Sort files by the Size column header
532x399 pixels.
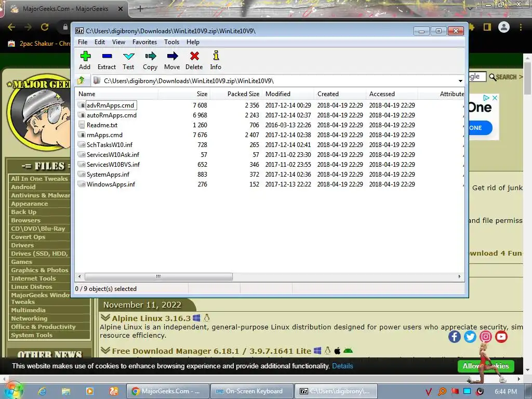(x=184, y=94)
